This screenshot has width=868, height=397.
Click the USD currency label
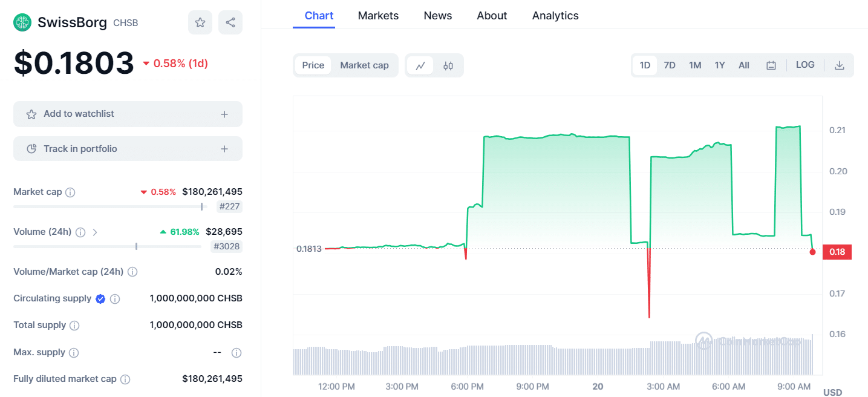coord(832,392)
